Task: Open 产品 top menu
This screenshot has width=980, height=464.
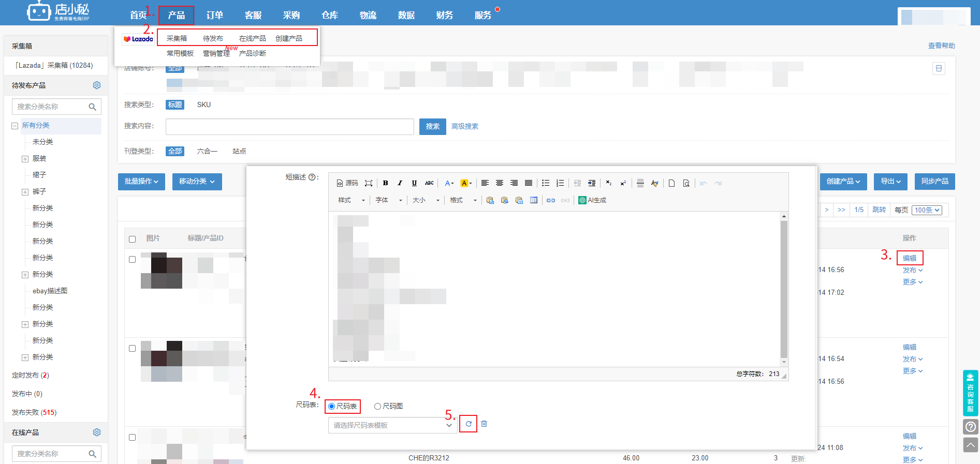Action: coord(177,15)
